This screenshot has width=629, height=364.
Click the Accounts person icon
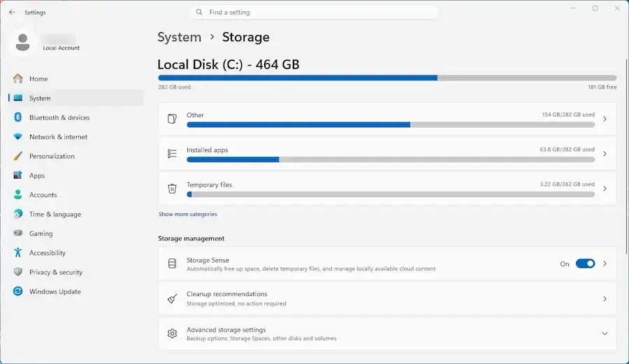pyautogui.click(x=17, y=194)
